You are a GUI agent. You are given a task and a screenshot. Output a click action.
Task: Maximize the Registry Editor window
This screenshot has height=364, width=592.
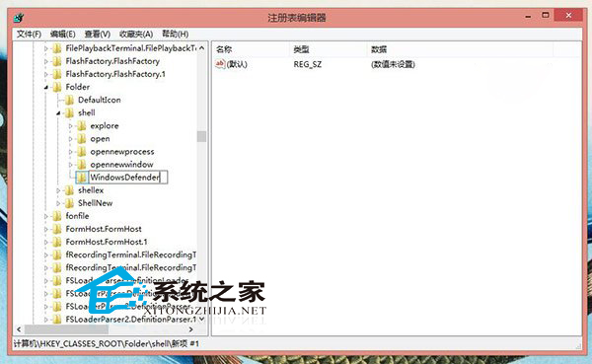(546, 16)
